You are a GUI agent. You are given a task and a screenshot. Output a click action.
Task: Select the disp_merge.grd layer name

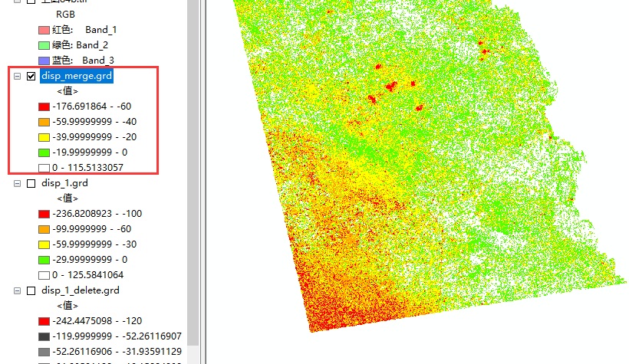[x=77, y=76]
